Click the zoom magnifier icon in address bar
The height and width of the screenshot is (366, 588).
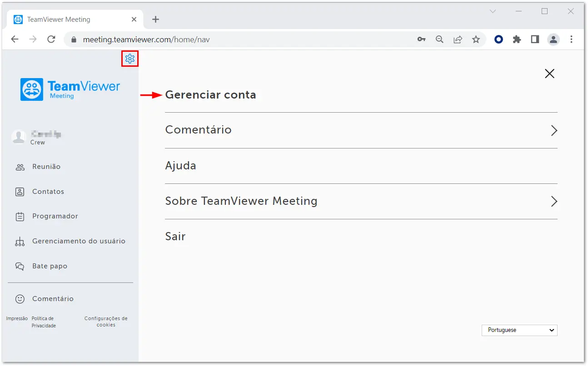[x=439, y=40]
